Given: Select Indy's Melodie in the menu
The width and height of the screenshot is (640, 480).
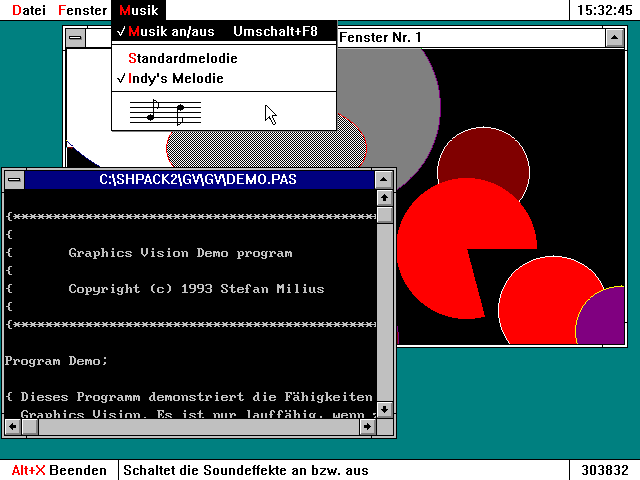Looking at the screenshot, I should [x=175, y=78].
